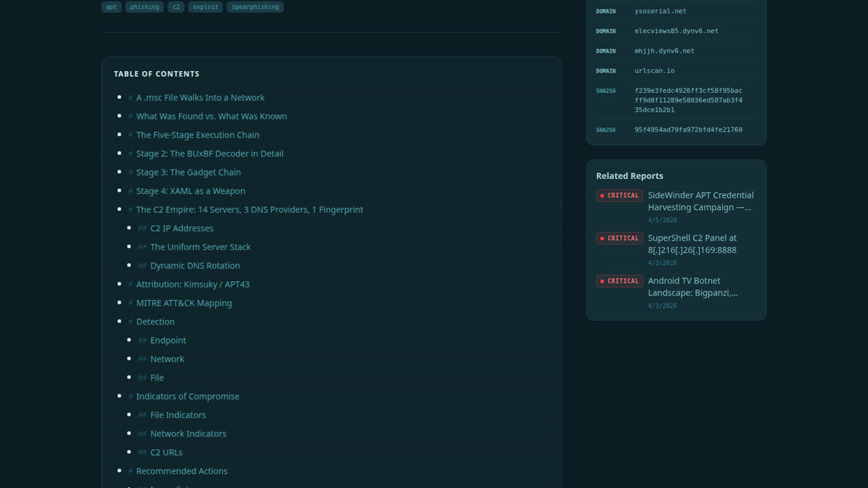The width and height of the screenshot is (868, 488).
Task: Open 'The Five-Stage Execution Chain' section
Action: pos(197,135)
